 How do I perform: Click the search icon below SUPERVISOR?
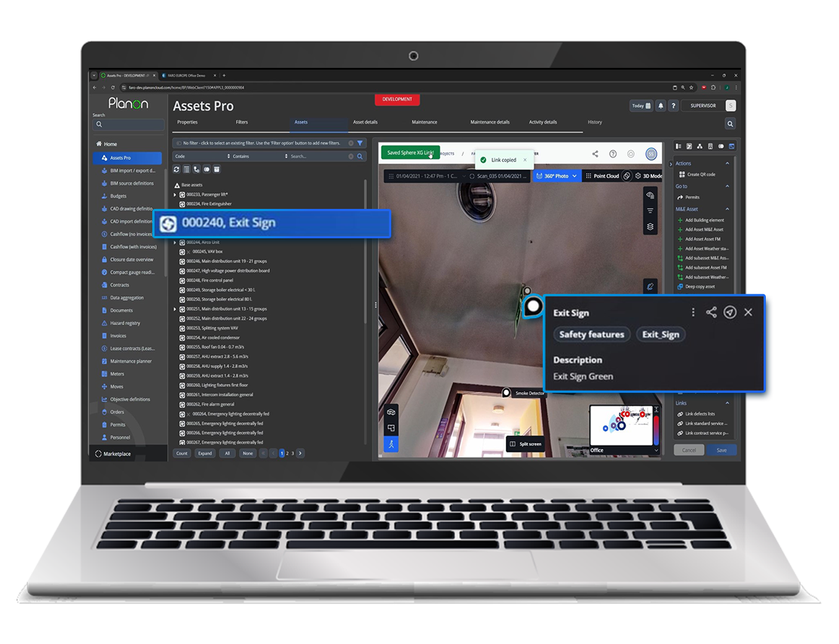click(730, 124)
